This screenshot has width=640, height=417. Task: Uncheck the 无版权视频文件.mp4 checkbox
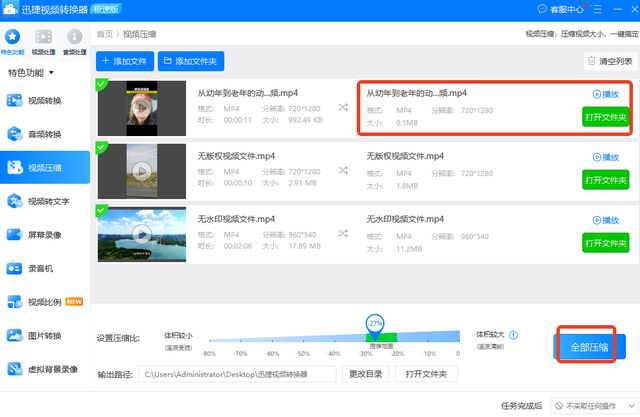pyautogui.click(x=101, y=147)
